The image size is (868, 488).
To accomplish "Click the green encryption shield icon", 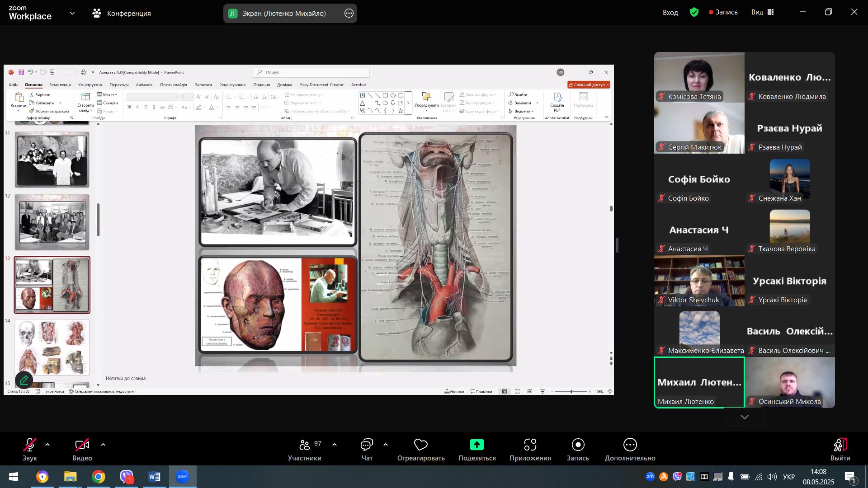I will click(694, 12).
